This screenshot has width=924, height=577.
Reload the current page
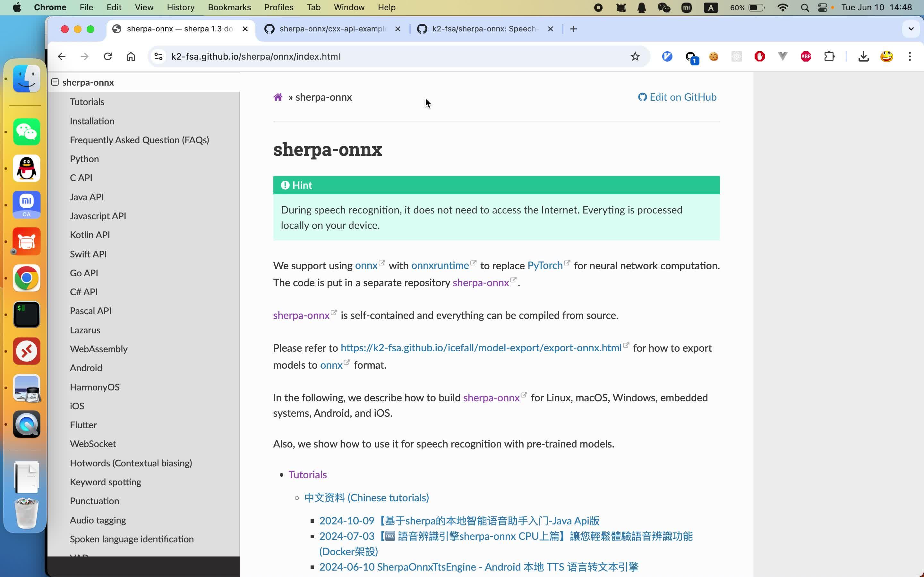click(x=108, y=56)
